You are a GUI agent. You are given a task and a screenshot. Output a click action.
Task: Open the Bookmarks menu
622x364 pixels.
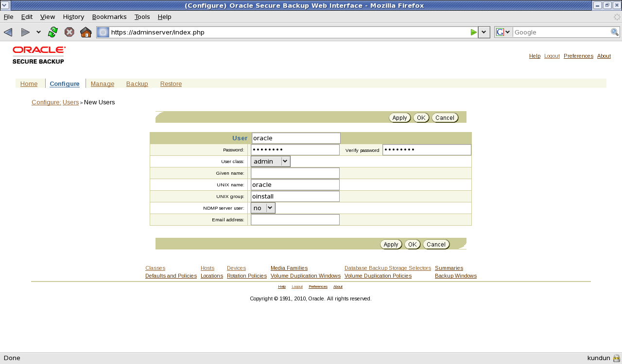click(109, 17)
